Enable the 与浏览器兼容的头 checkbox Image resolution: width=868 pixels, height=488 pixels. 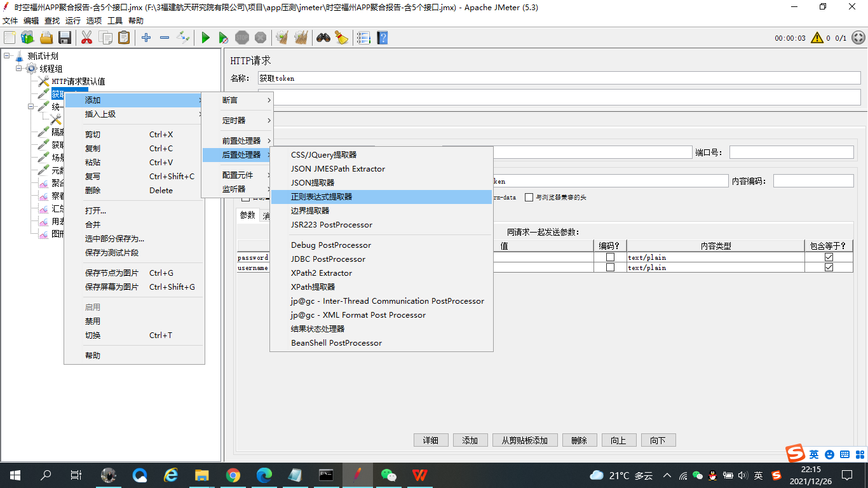point(529,198)
